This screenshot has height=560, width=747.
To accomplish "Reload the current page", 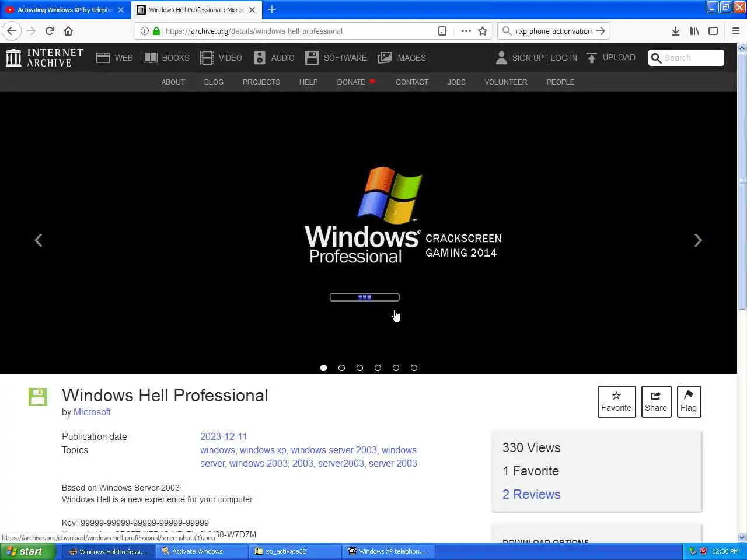I will (x=50, y=31).
